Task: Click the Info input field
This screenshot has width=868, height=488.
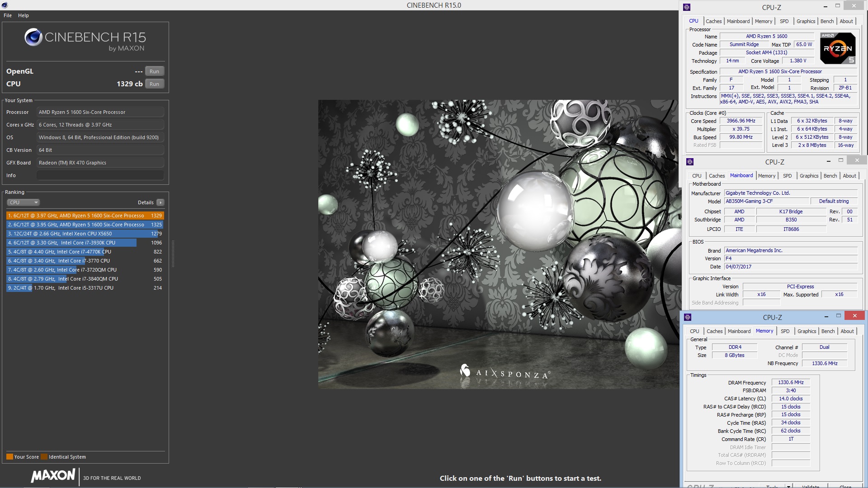Action: click(100, 175)
